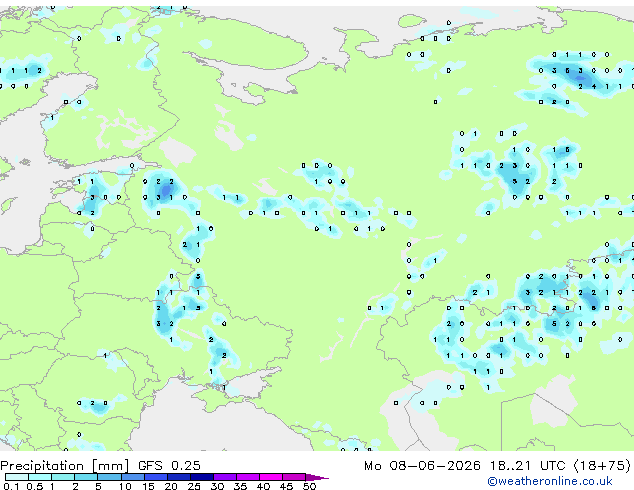Select the 5–10 mm legend color
The height and width of the screenshot is (490, 634).
click(109, 477)
